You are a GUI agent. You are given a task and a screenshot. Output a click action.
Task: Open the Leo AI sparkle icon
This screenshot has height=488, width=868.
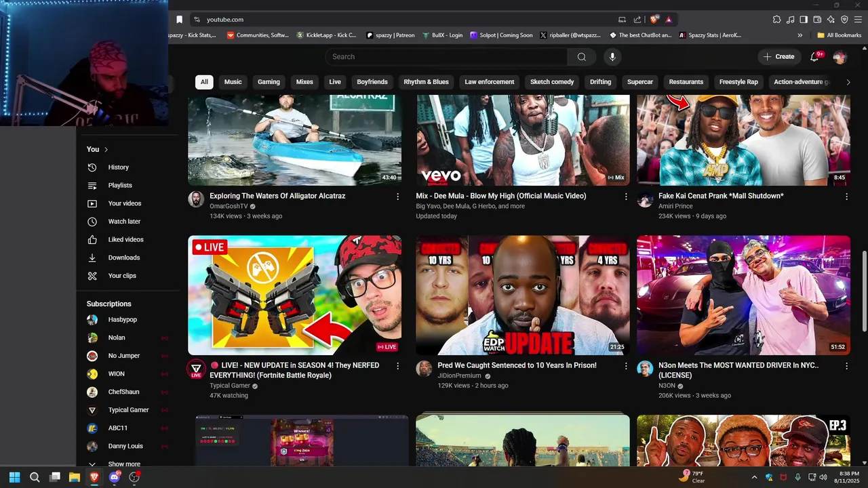click(x=831, y=20)
